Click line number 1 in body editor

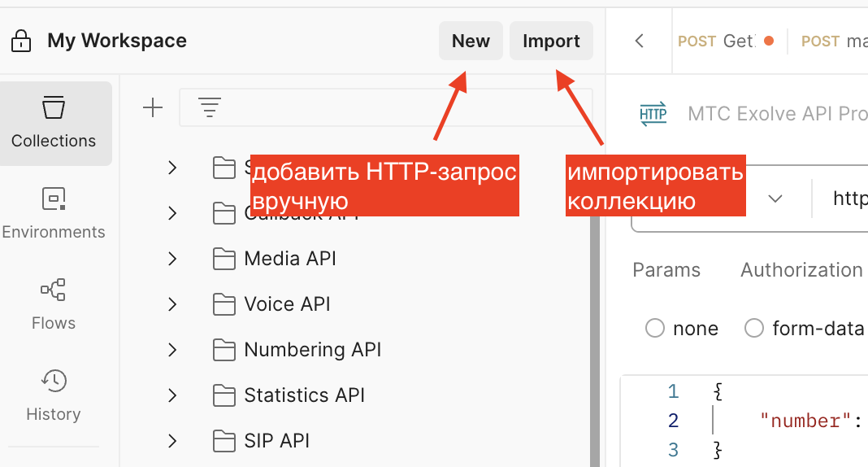[x=673, y=391]
